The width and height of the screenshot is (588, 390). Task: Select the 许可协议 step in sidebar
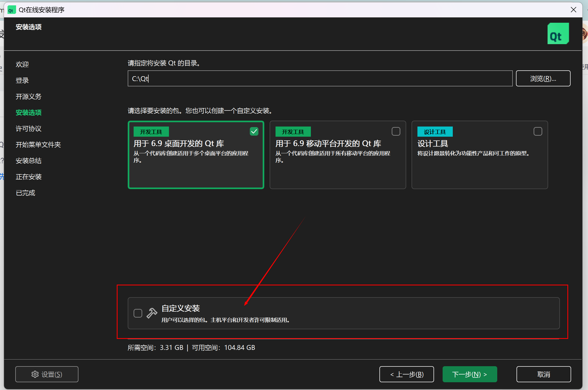coord(29,129)
